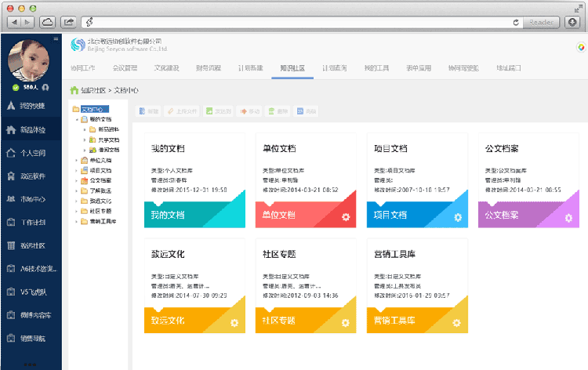The image size is (588, 370).
Task: Click gear icon on 公文档案 card
Action: tap(568, 217)
